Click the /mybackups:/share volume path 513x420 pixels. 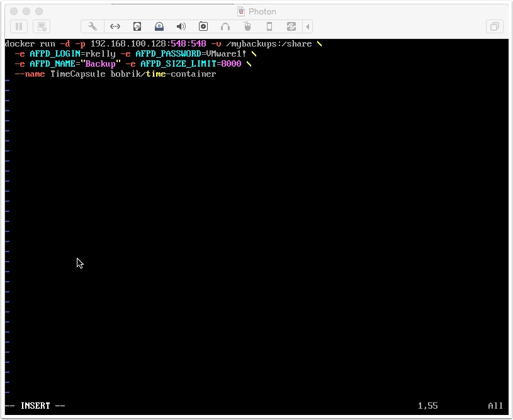click(x=269, y=44)
